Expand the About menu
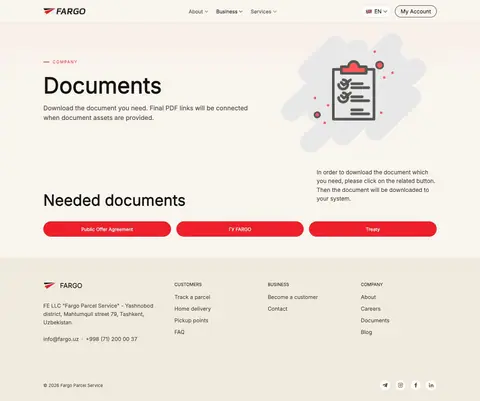The height and width of the screenshot is (401, 480). [198, 12]
